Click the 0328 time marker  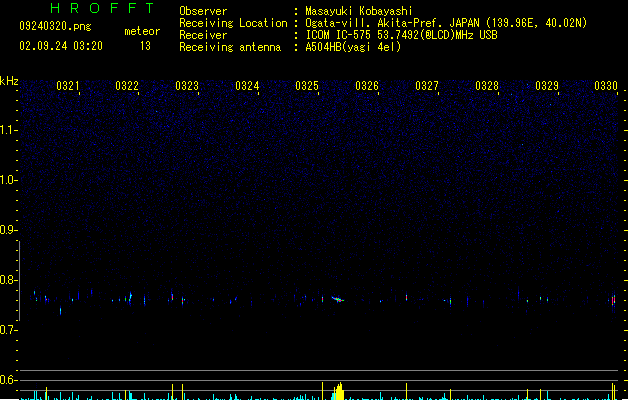tap(487, 86)
